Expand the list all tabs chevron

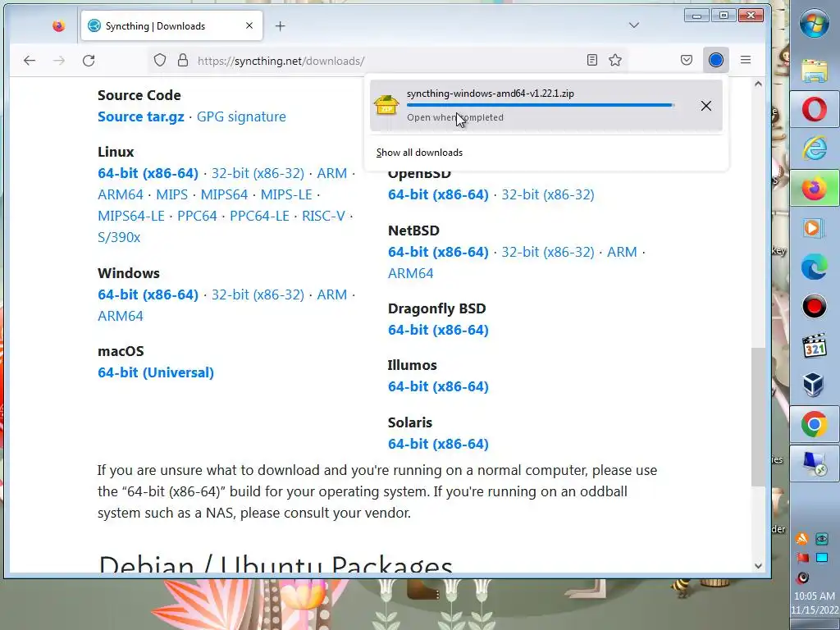pos(634,25)
